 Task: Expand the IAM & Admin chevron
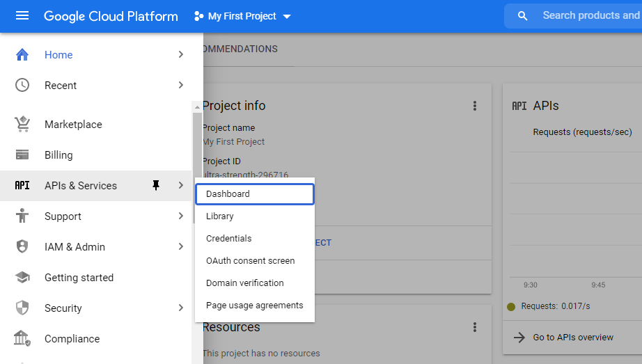tap(181, 246)
